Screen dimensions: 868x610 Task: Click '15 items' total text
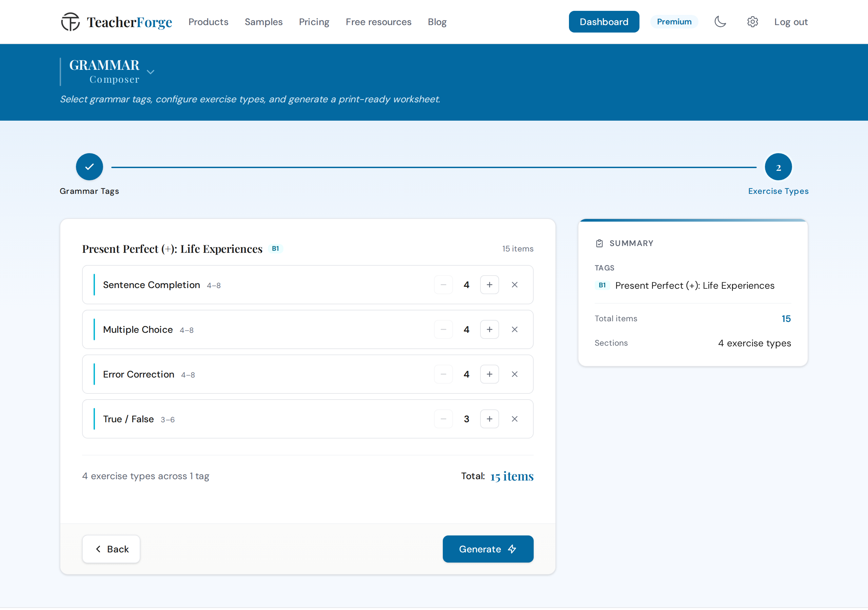[512, 476]
